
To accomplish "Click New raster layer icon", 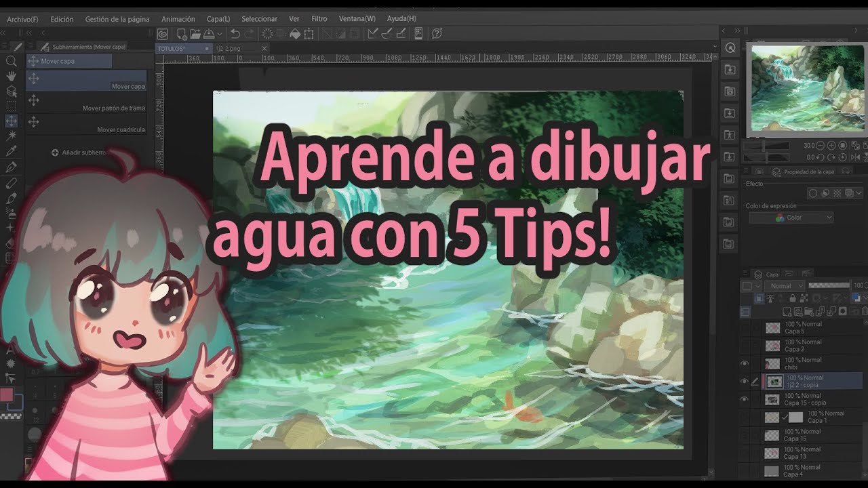I will click(787, 312).
